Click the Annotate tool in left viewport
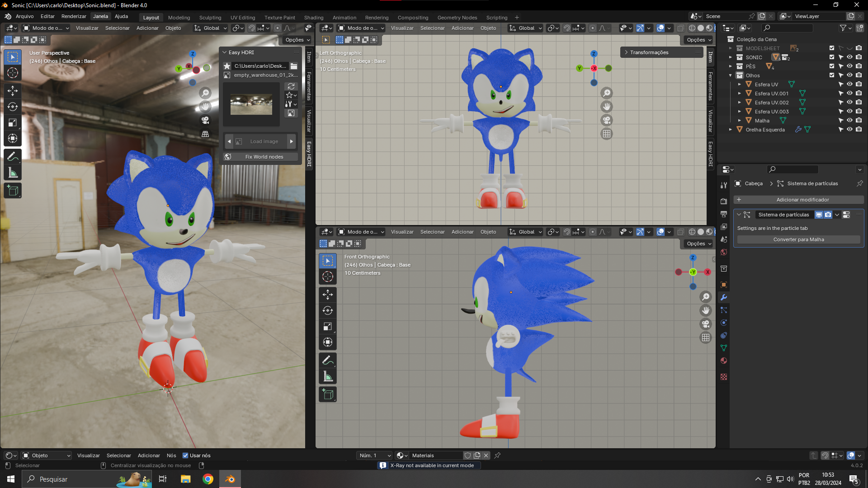The image size is (868, 488). click(13, 156)
